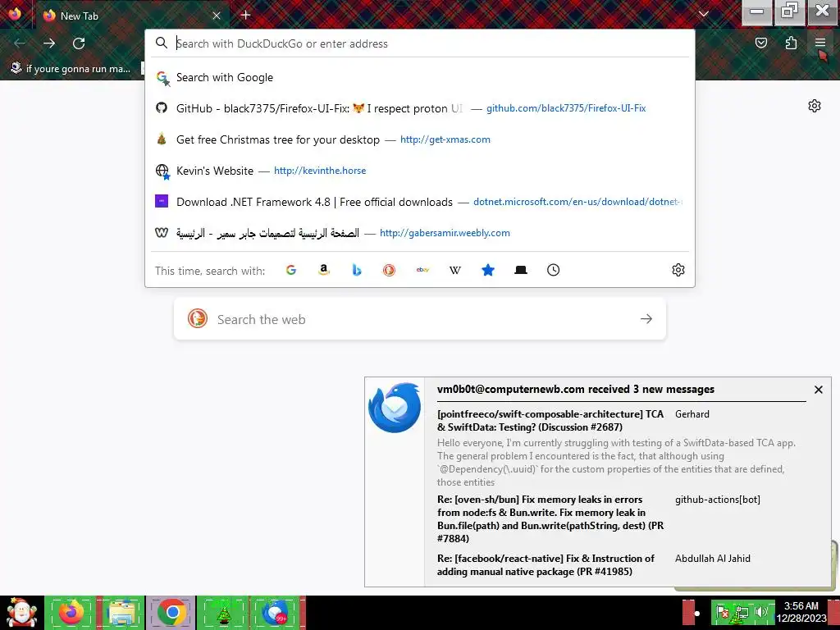
Task: Click the Firefox back arrow
Action: tap(20, 43)
